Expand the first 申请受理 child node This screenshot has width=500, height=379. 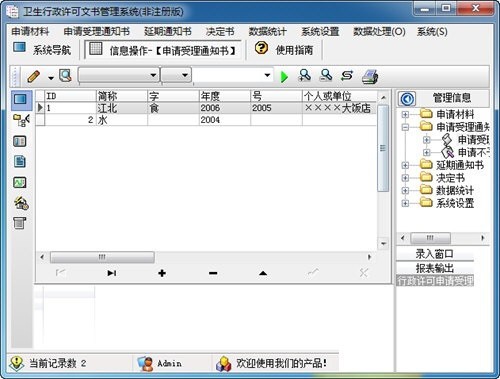[426, 140]
